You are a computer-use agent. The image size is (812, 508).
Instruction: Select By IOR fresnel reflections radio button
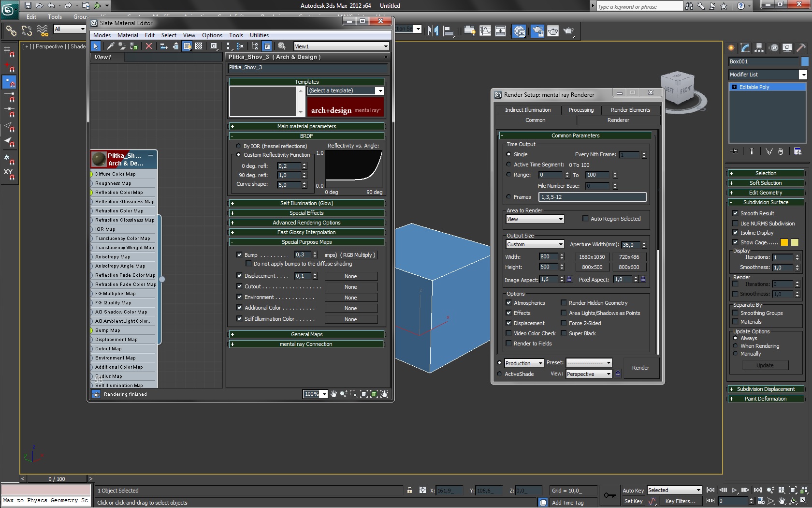point(238,146)
